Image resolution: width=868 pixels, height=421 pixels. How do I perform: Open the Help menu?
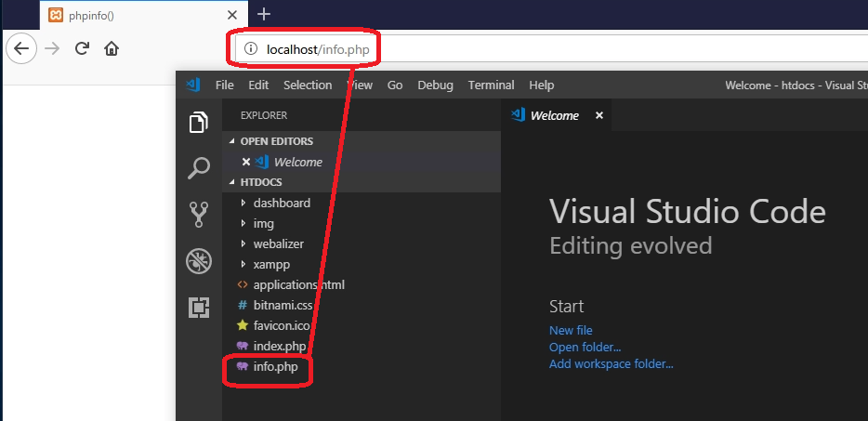[542, 86]
